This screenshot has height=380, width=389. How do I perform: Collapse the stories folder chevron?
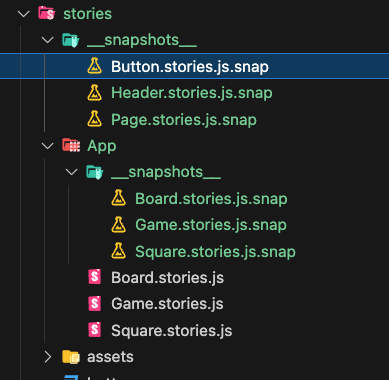(x=23, y=14)
